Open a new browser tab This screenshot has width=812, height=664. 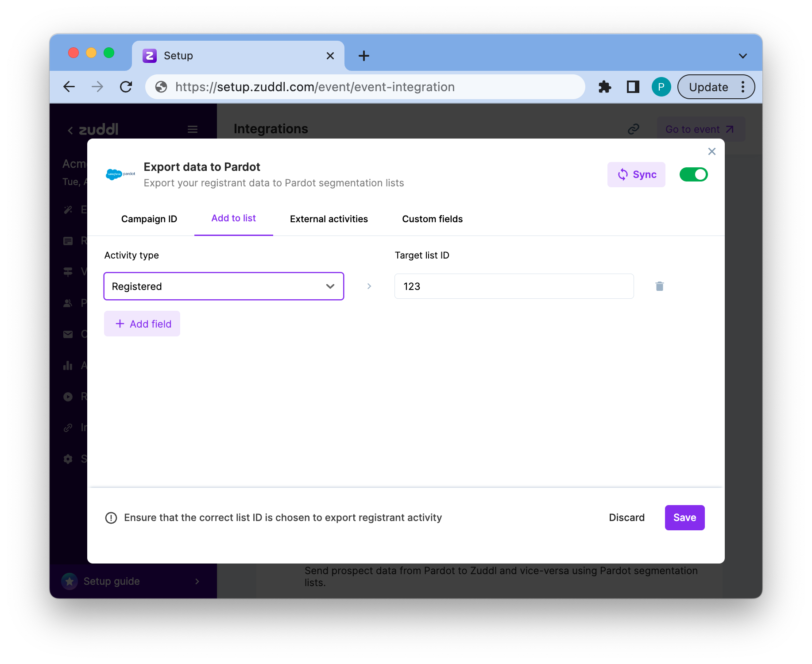pos(364,56)
